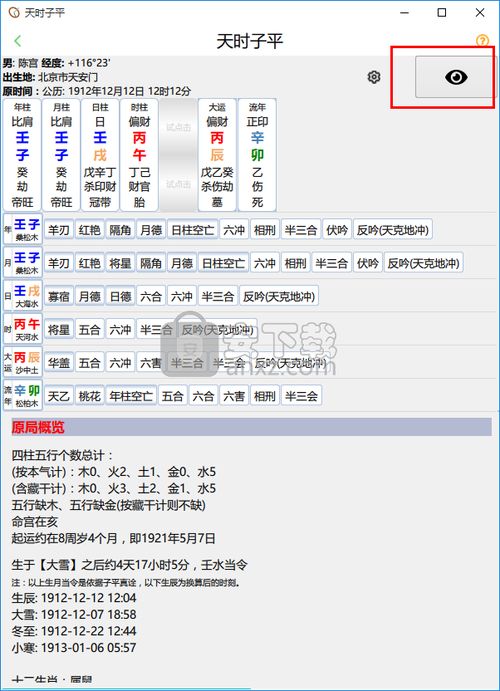Click the green back arrow icon
The image size is (500, 691).
pyautogui.click(x=18, y=41)
